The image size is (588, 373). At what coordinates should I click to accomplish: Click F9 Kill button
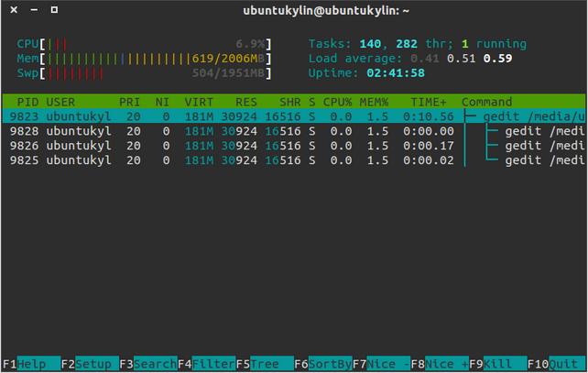click(x=498, y=364)
